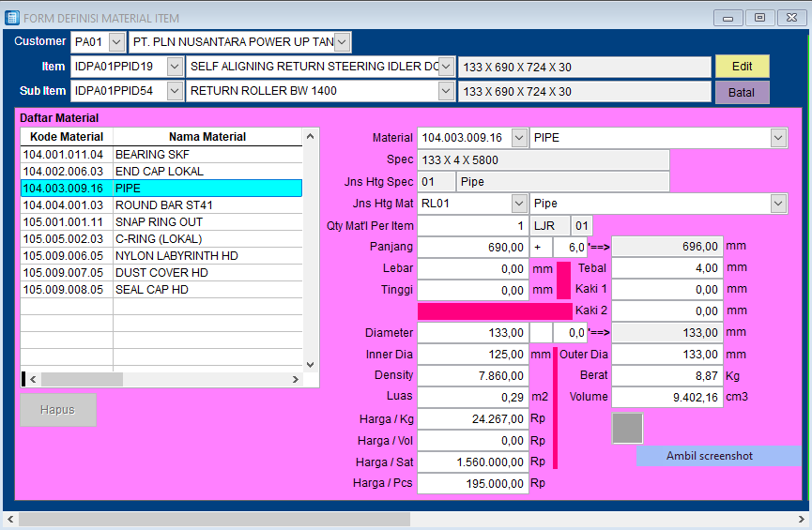The height and width of the screenshot is (530, 812).
Task: Click the gray square swatch near Volume
Action: click(627, 428)
